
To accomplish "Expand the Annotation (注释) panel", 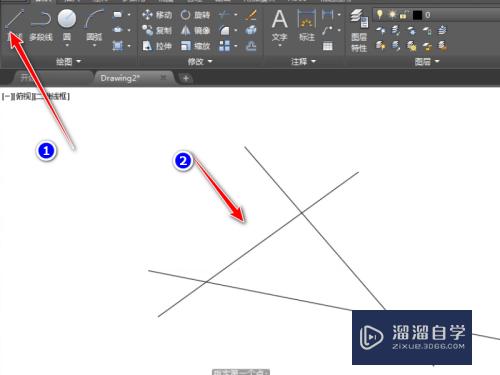I will (x=303, y=61).
